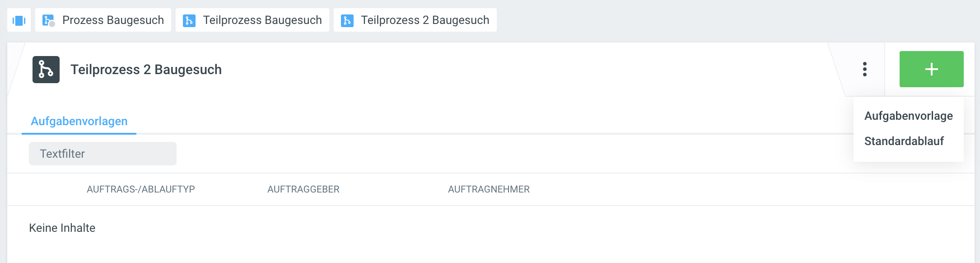Select Aufgabenvorlage from the add menu
This screenshot has height=263, width=980.
click(908, 116)
